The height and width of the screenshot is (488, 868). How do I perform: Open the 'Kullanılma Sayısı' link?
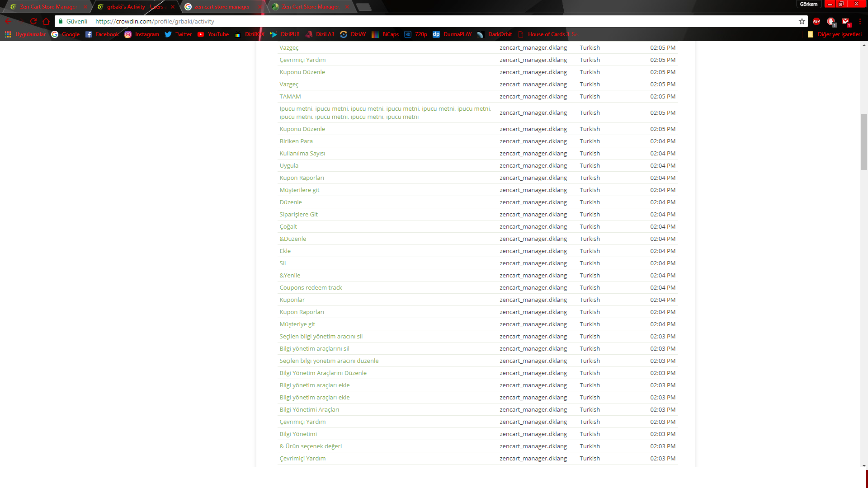point(302,153)
